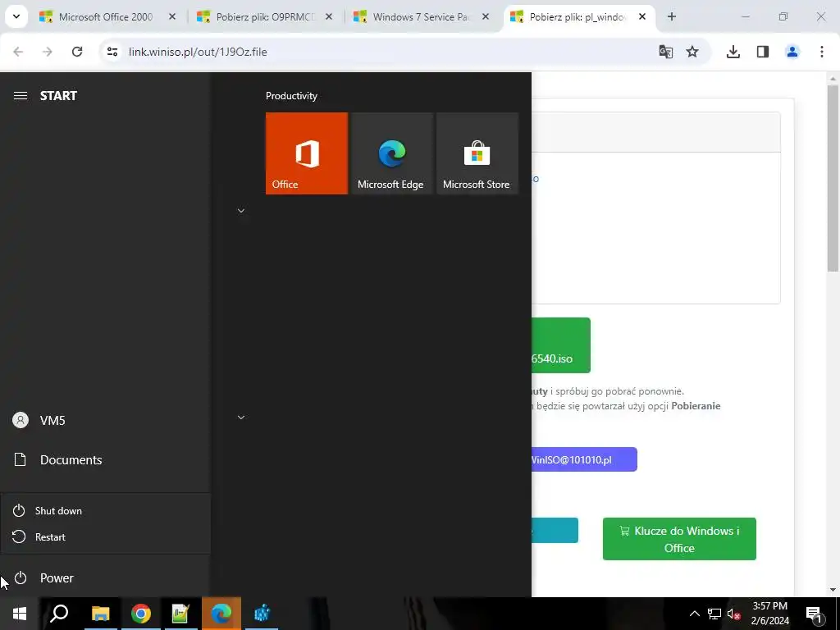Close the active pl_windows tab

click(x=642, y=16)
